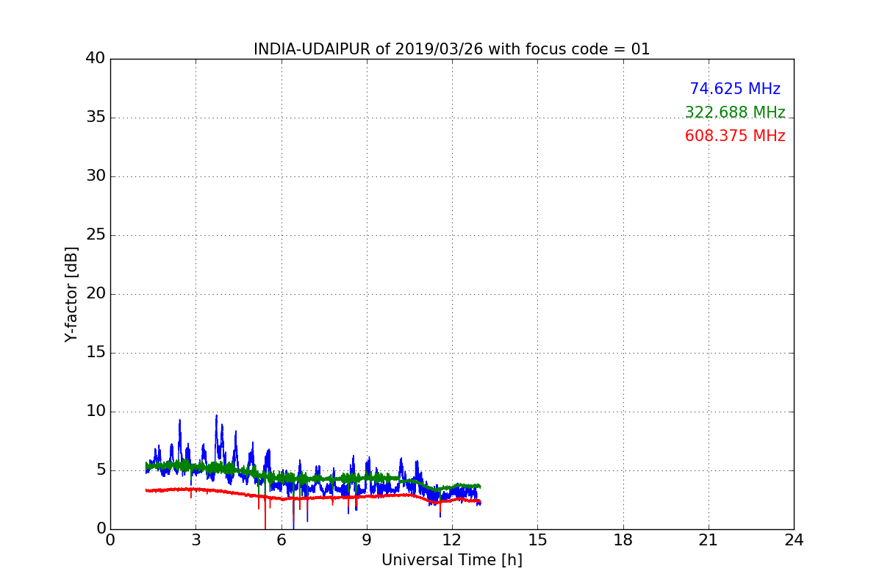
Task: Click y-axis tick label 15
Action: 96,353
